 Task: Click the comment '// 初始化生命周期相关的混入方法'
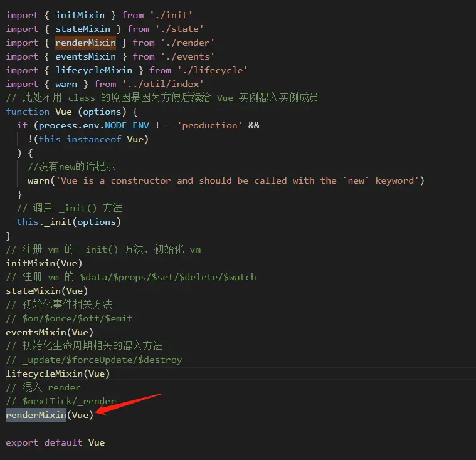84,346
